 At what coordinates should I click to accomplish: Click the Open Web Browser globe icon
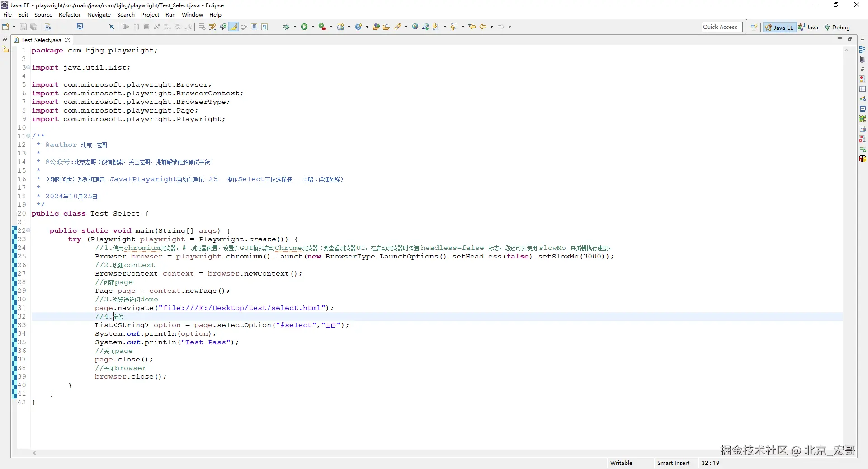(x=415, y=27)
